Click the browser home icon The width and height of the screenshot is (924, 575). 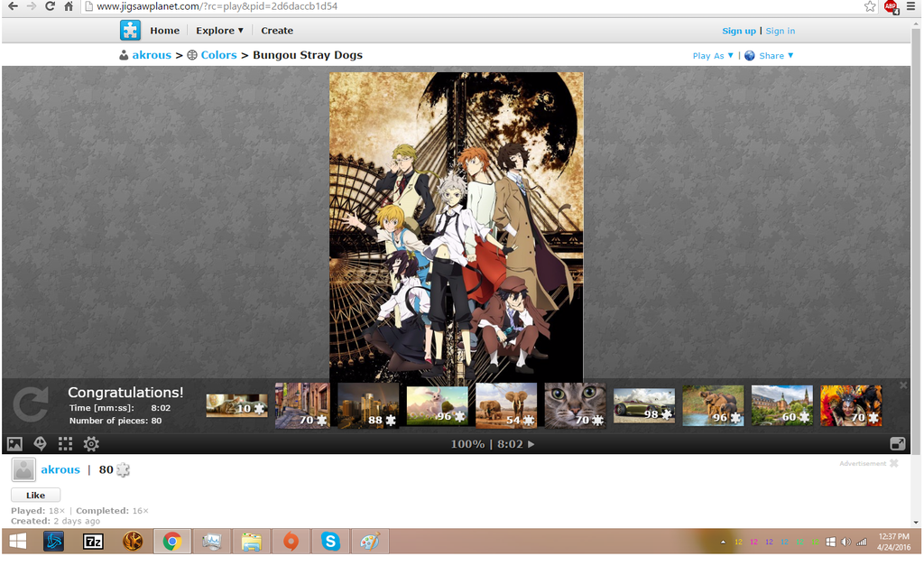[69, 6]
